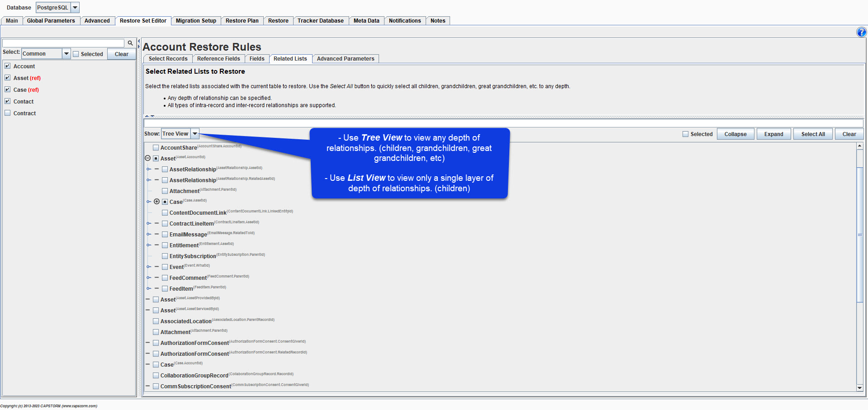Open the Advanced main tab
This screenshot has height=410, width=868.
pos(97,21)
